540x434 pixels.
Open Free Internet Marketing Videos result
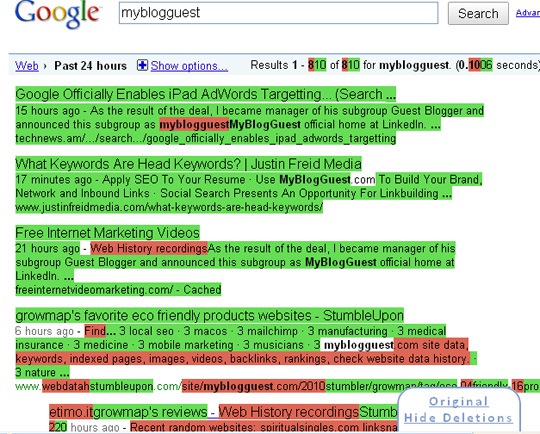coord(107,233)
